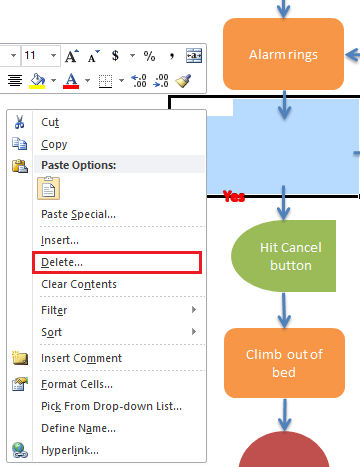The image size is (360, 467).
Task: Select the Climb out of bed shape
Action: click(284, 363)
